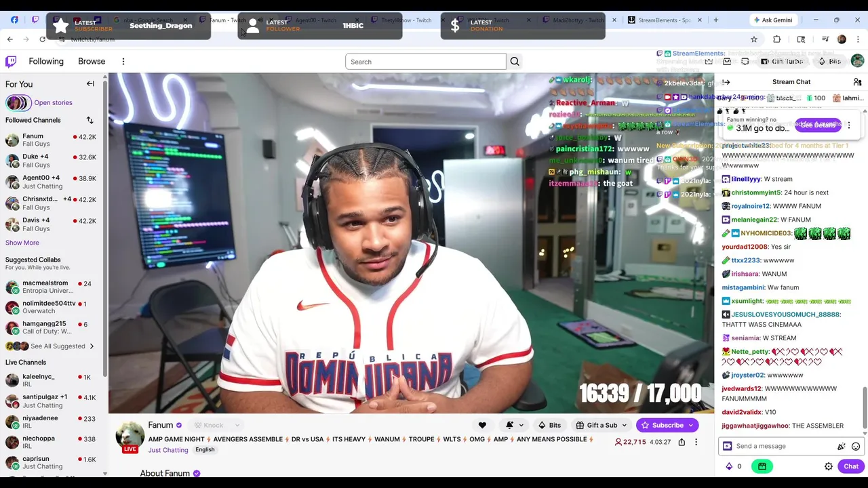This screenshot has height=488, width=868.
Task: Open caprisun live channel
Action: click(52, 463)
